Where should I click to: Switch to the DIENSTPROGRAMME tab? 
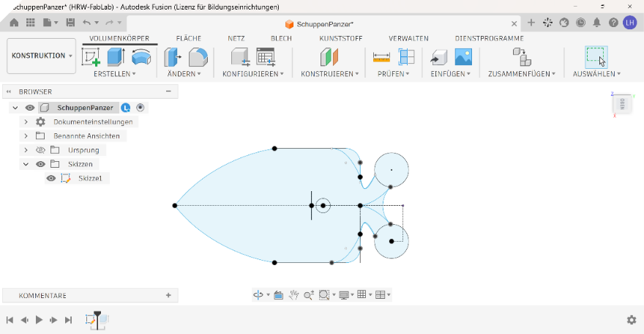pos(489,38)
